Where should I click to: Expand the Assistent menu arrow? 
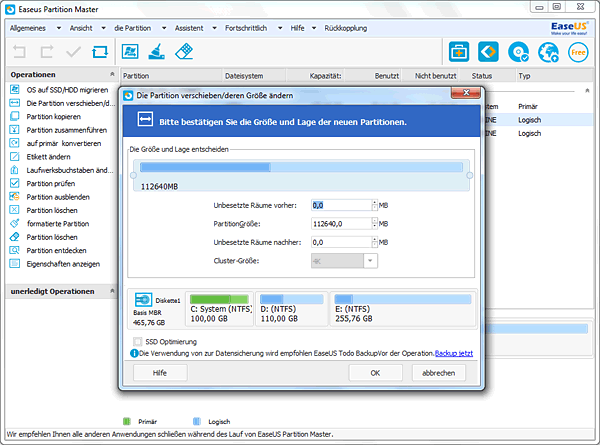pos(215,28)
